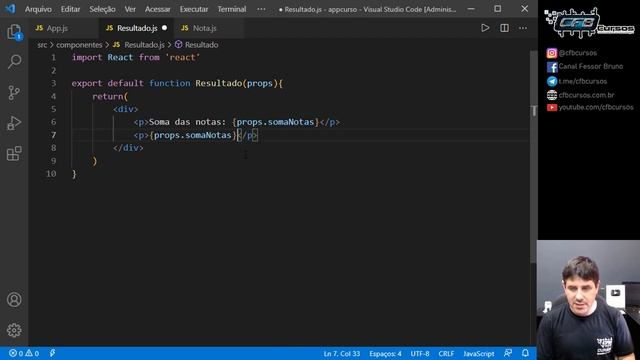Change encoding via UTF-8 indicator
The image size is (640, 360).
pos(420,353)
